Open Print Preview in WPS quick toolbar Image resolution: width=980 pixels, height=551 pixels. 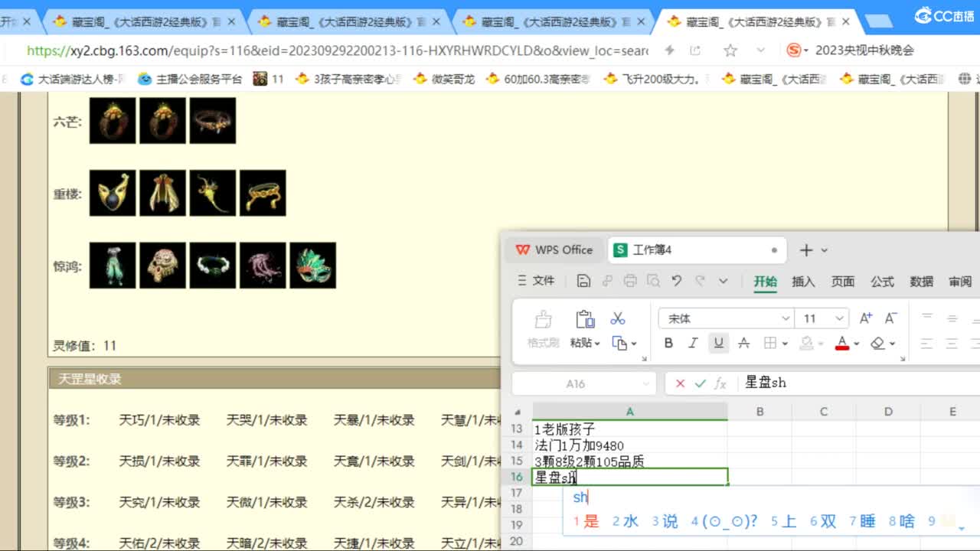coord(653,281)
